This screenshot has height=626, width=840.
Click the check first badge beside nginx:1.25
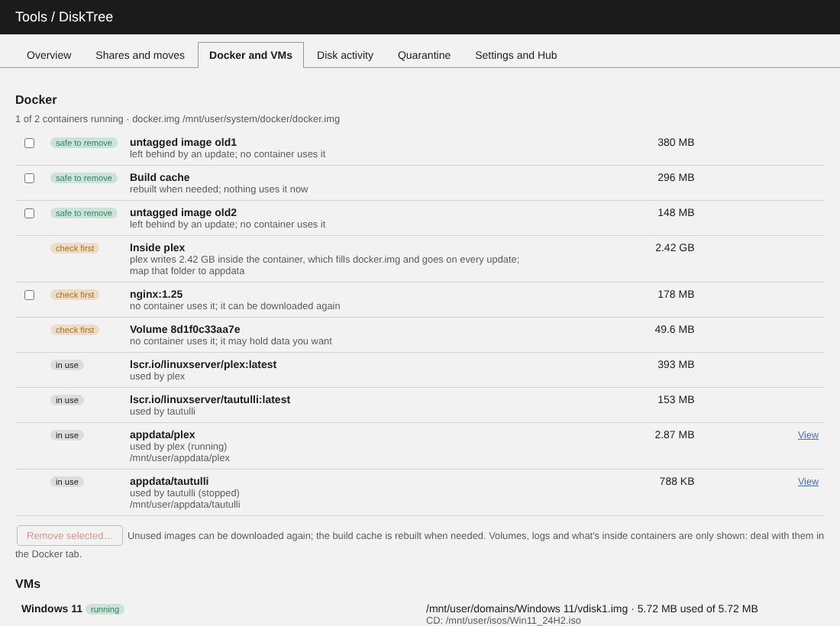[75, 295]
